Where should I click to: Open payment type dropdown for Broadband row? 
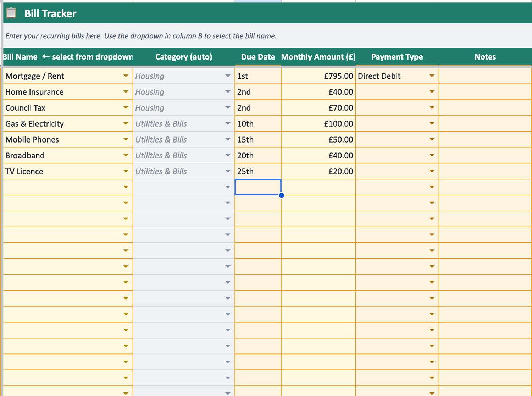tap(432, 155)
